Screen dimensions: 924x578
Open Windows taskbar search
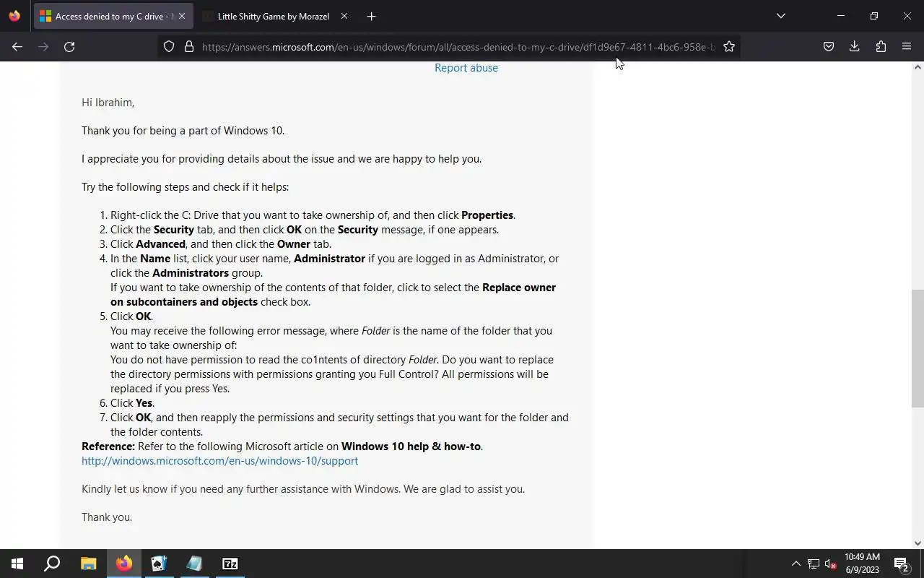pyautogui.click(x=52, y=564)
